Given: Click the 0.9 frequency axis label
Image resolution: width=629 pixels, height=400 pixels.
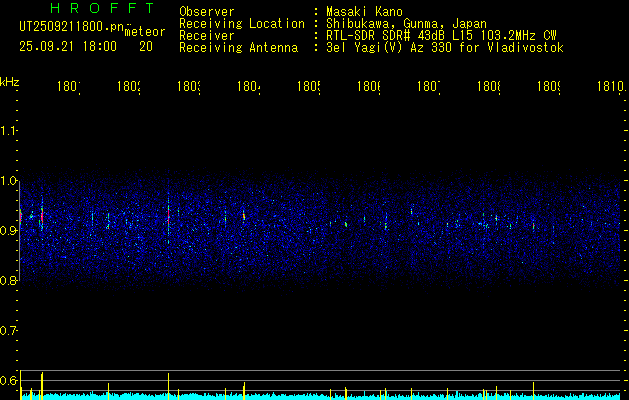Looking at the screenshot, I should (x=8, y=230).
